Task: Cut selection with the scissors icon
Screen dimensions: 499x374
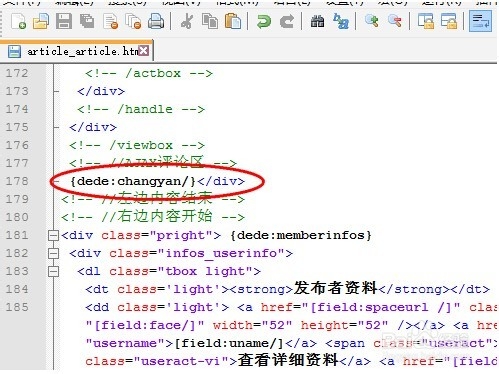Action: coord(187,21)
